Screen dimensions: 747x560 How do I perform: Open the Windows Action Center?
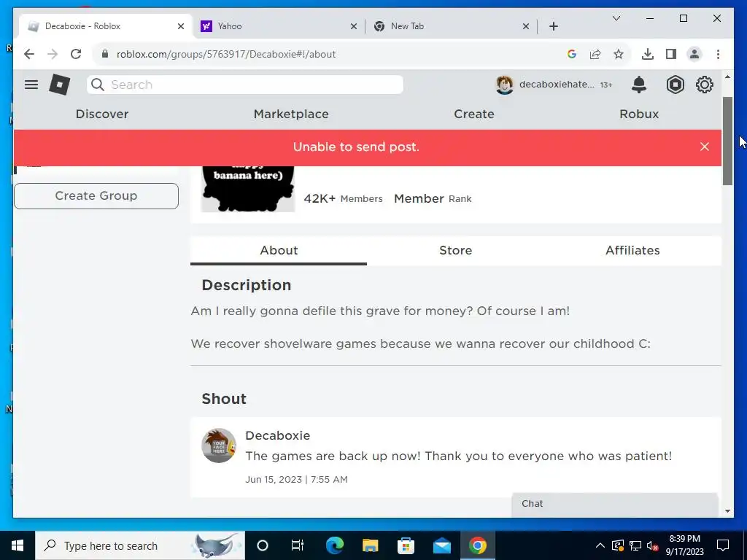coord(723,545)
